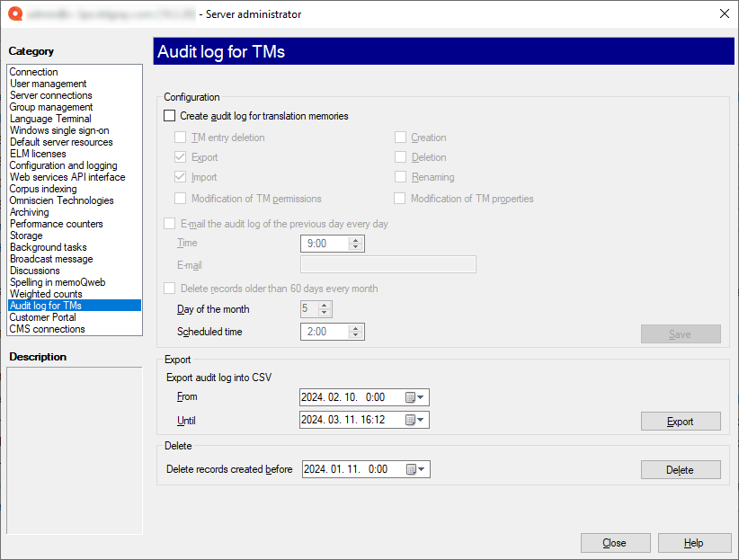
Task: Enable Create audit log for translation memories
Action: (x=170, y=116)
